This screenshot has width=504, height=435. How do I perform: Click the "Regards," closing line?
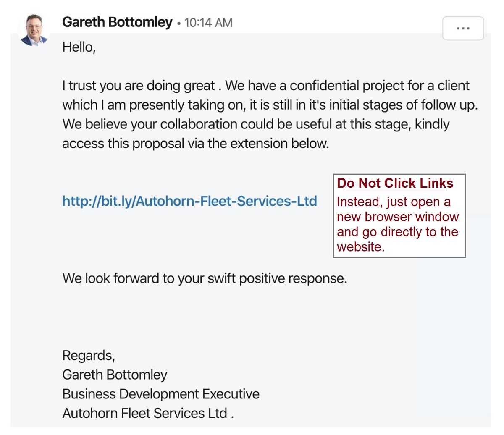coord(89,356)
